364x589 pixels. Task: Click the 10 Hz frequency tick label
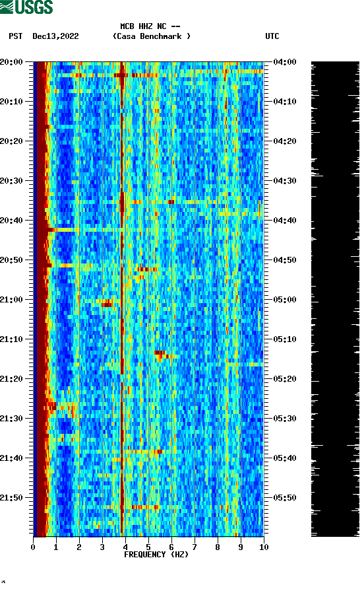point(264,547)
